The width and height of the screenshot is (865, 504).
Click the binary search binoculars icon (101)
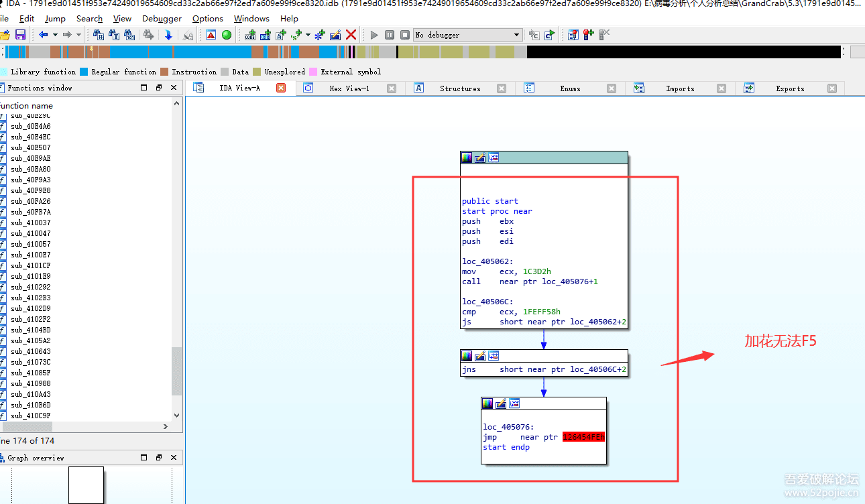(129, 34)
